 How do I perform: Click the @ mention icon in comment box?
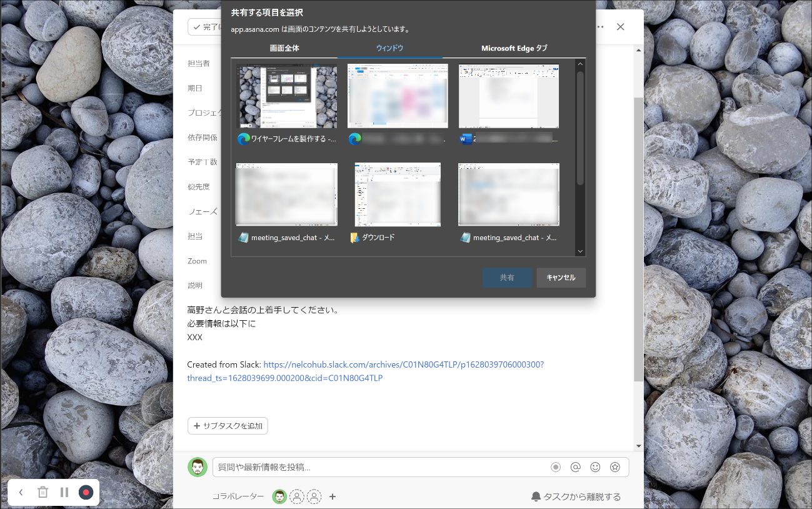point(576,467)
